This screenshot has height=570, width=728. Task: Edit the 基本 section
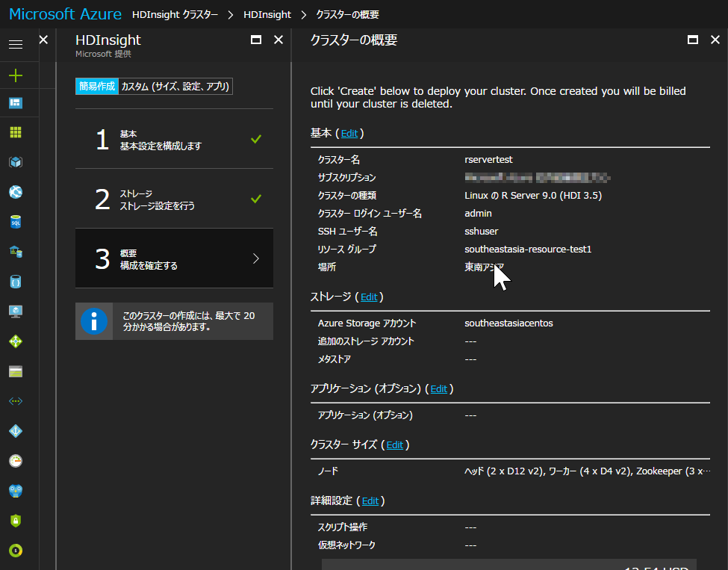349,134
